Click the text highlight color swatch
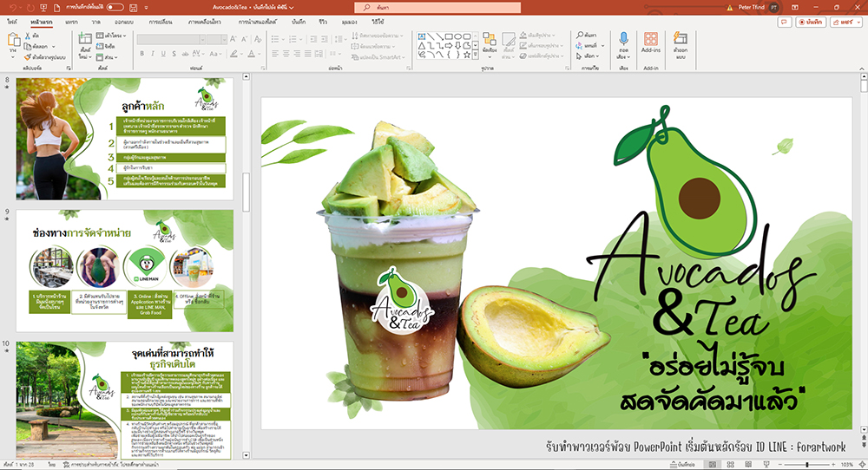 [x=233, y=54]
